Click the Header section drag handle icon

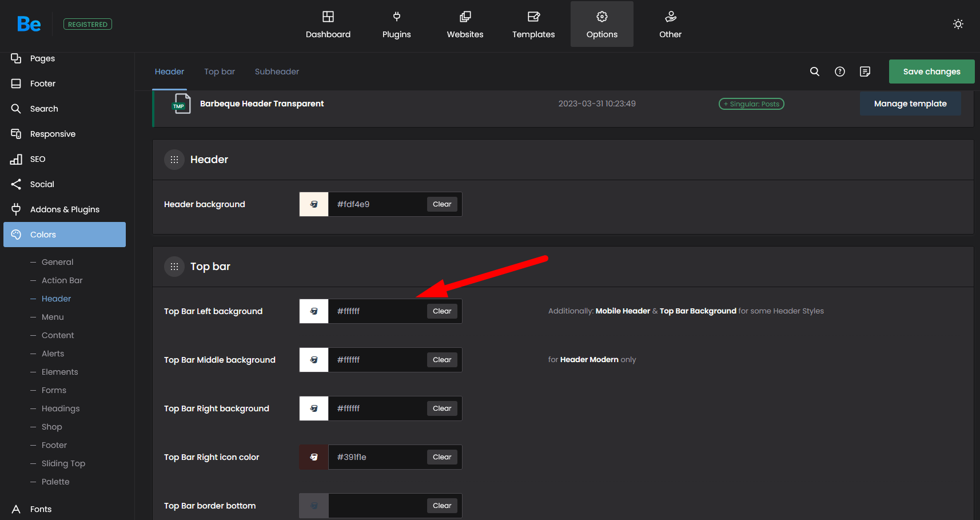pyautogui.click(x=174, y=160)
